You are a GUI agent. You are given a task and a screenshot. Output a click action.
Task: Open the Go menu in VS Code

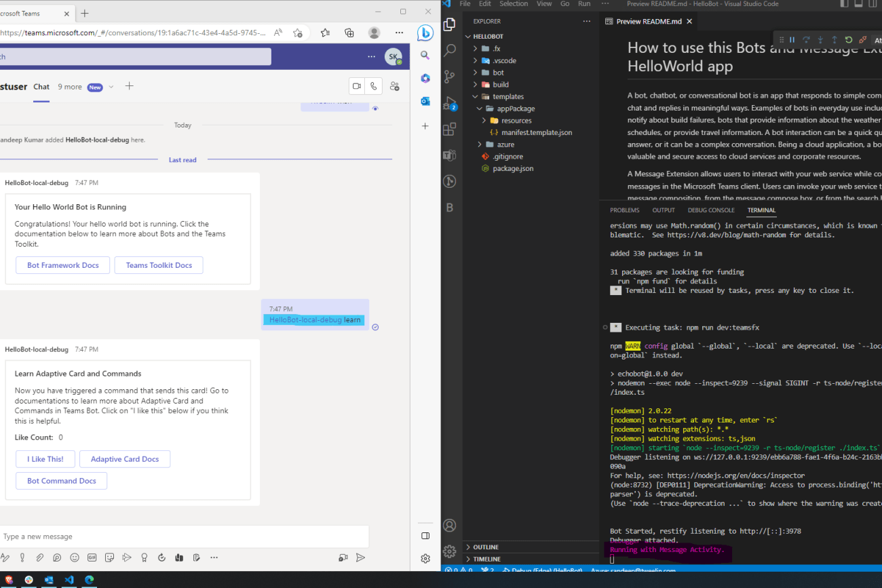coord(565,4)
